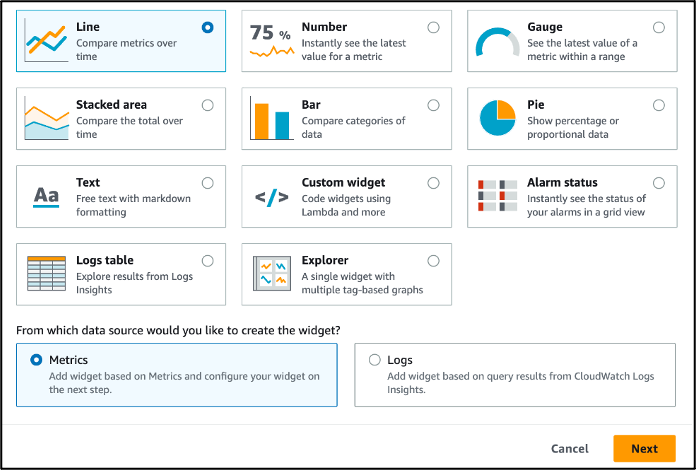Select the Explorer widget radio button
696x470 pixels.
point(433,261)
